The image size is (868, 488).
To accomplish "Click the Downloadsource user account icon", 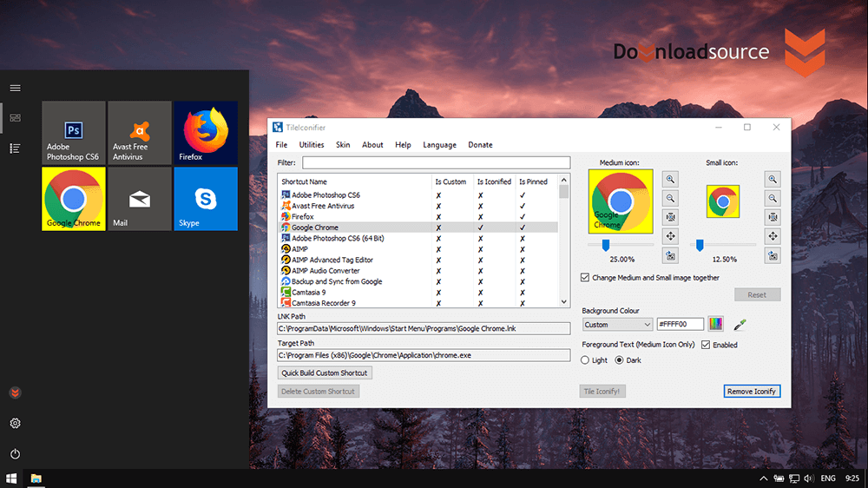I will 15,392.
